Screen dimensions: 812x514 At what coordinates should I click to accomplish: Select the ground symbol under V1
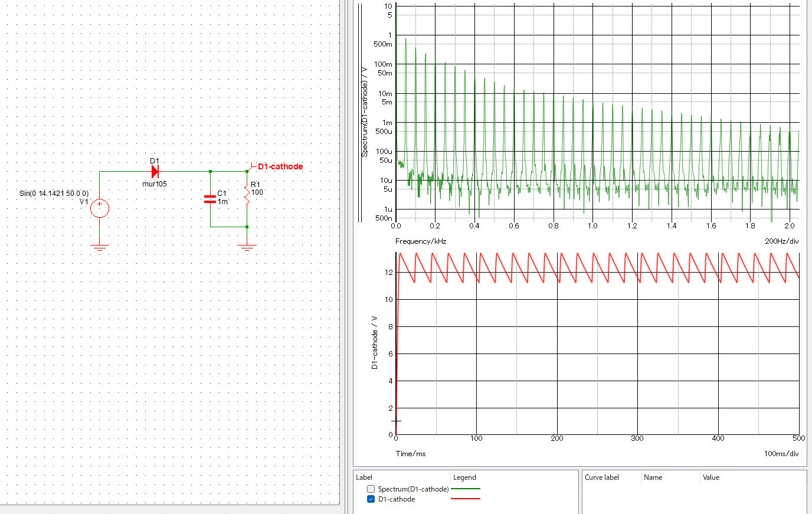pyautogui.click(x=100, y=248)
